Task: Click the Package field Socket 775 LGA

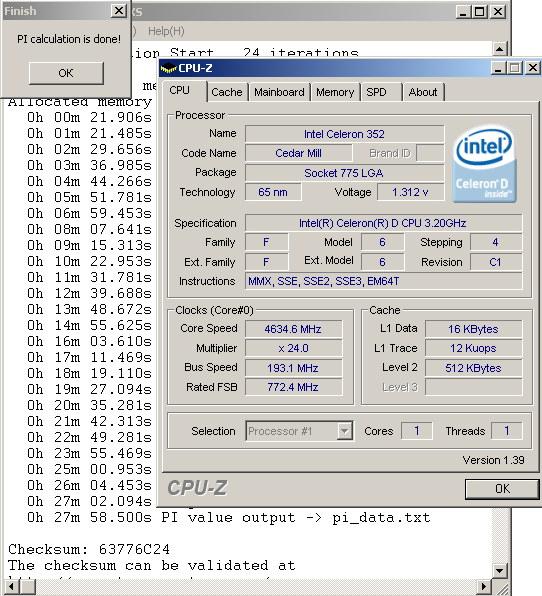Action: 344,173
